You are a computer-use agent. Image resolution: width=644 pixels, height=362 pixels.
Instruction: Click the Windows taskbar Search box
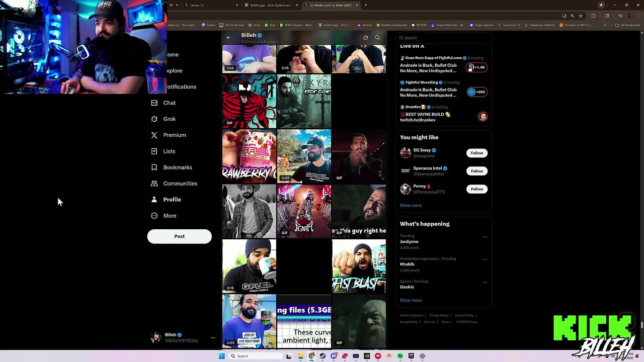point(256,356)
